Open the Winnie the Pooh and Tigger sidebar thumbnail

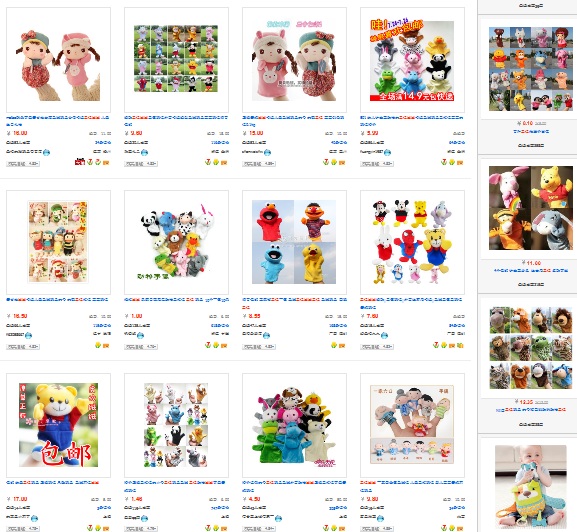tap(531, 208)
